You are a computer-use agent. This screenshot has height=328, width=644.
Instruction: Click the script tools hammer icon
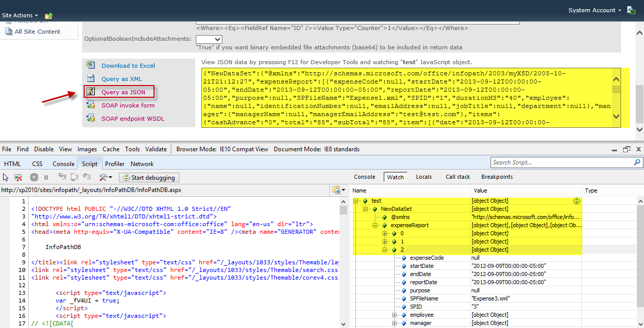point(106,177)
